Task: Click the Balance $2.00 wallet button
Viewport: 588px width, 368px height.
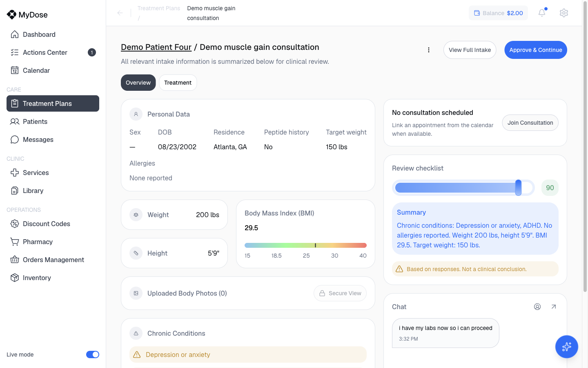Action: [498, 13]
